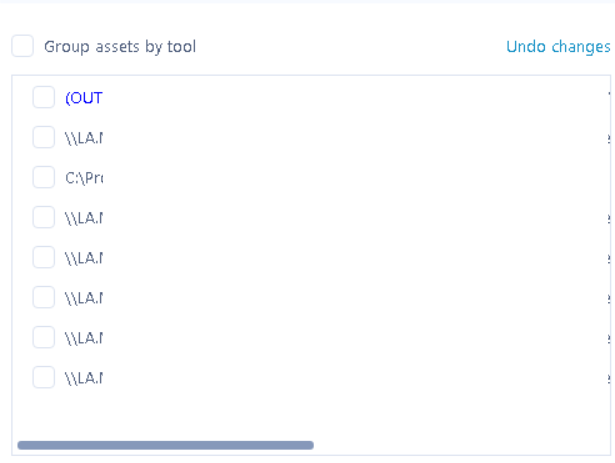Screen dimensions: 615x463
Task: Enable the Group assets by tool checkbox
Action: tap(23, 47)
